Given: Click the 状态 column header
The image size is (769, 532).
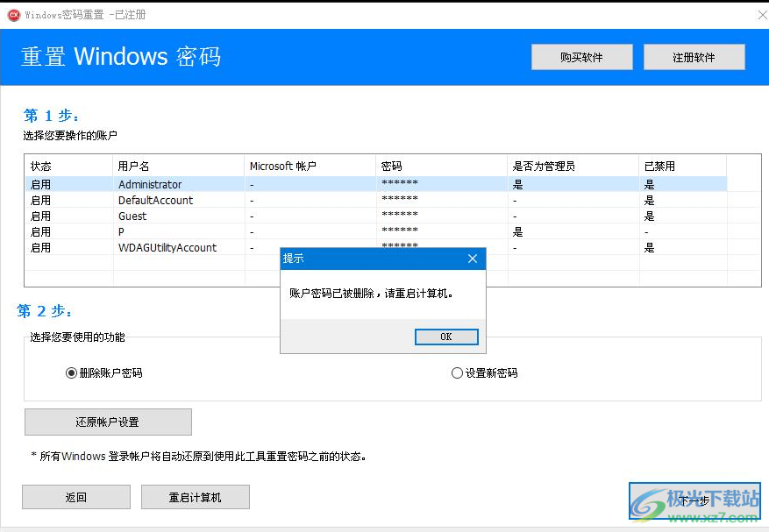Looking at the screenshot, I should pyautogui.click(x=68, y=167).
